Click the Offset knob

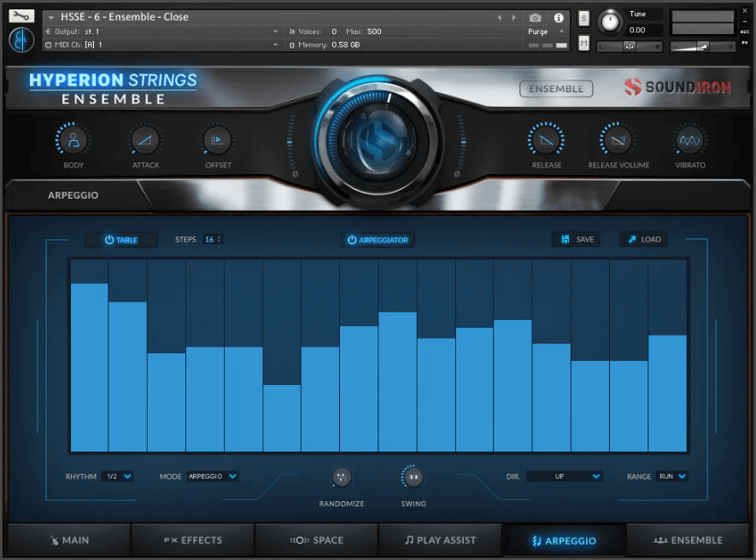(x=217, y=140)
